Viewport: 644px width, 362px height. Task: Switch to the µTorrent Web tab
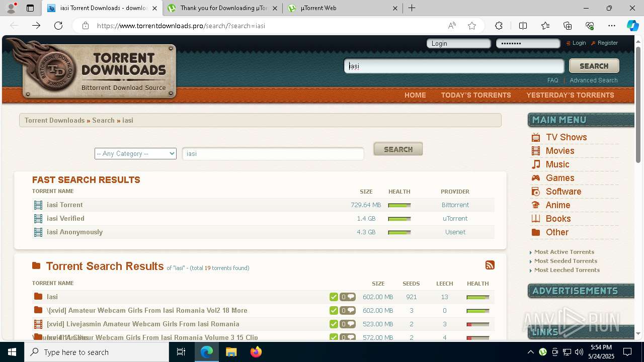(x=342, y=8)
